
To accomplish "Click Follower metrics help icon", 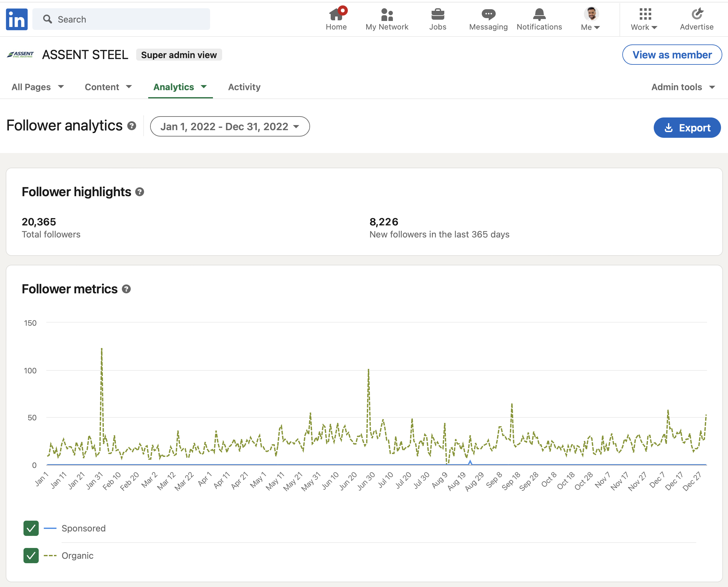I will [x=126, y=289].
